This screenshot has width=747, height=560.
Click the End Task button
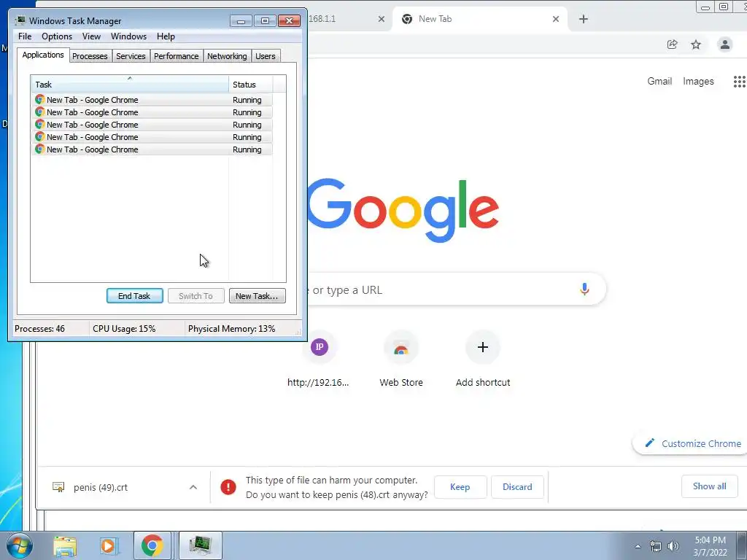click(x=135, y=296)
